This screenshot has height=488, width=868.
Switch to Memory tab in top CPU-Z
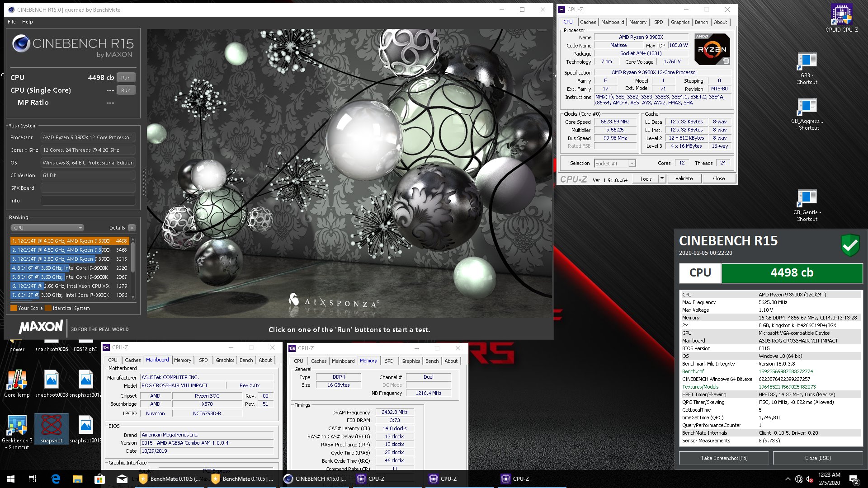click(637, 22)
